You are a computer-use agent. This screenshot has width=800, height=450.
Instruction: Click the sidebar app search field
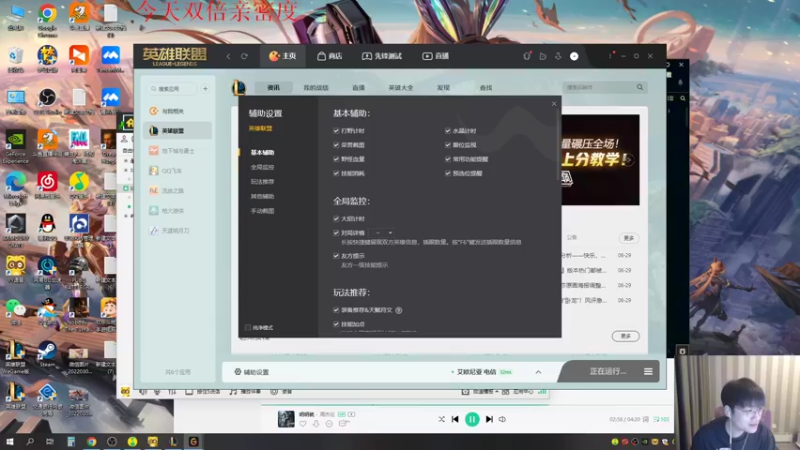point(173,89)
